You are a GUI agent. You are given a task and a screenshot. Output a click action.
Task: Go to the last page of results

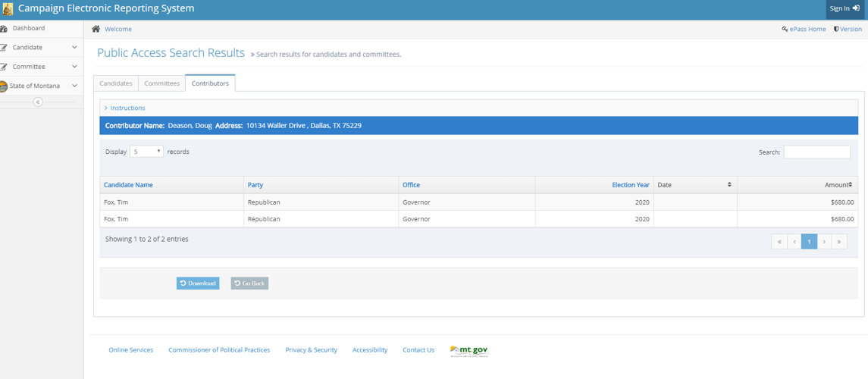[838, 242]
